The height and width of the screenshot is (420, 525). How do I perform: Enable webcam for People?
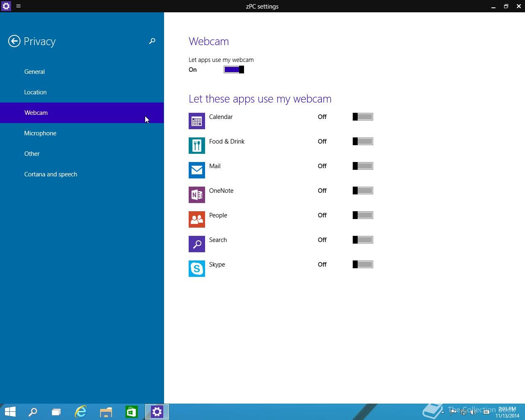[363, 215]
